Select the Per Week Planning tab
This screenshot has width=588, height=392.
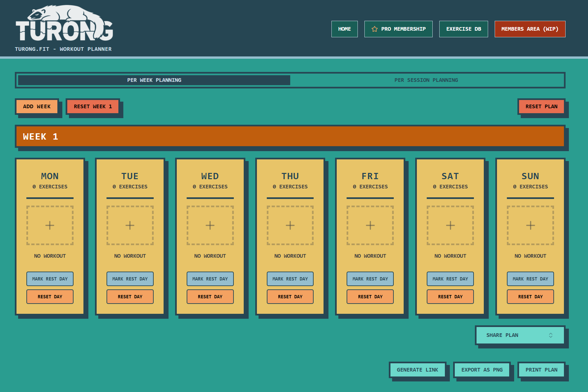tap(154, 80)
